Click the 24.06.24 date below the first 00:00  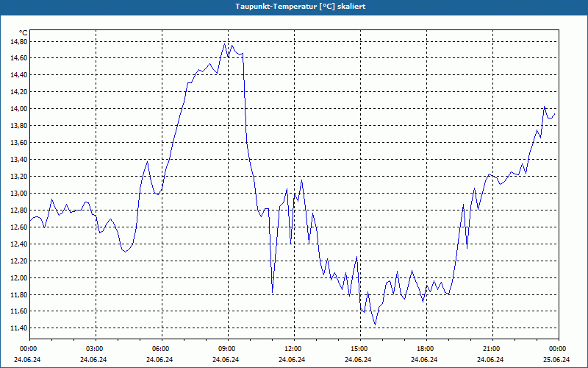(27, 359)
